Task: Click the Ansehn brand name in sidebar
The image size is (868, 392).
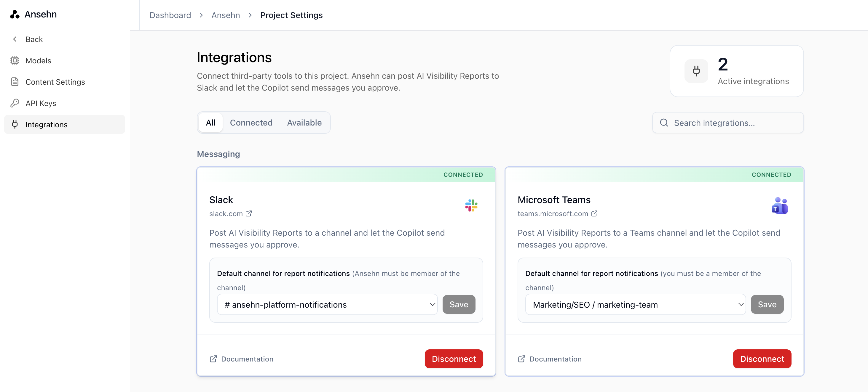Action: [x=40, y=14]
